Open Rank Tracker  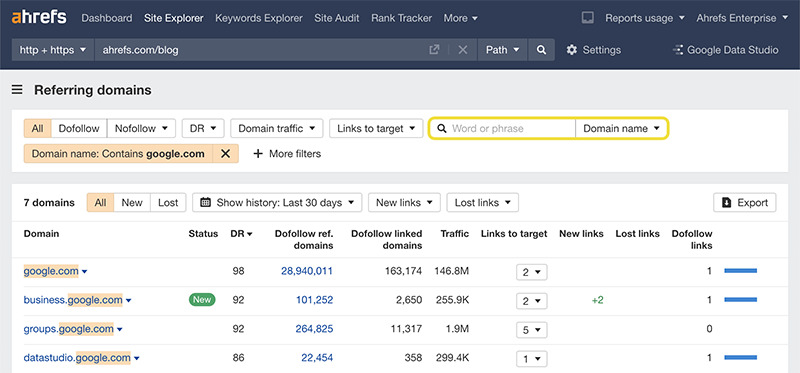click(402, 18)
